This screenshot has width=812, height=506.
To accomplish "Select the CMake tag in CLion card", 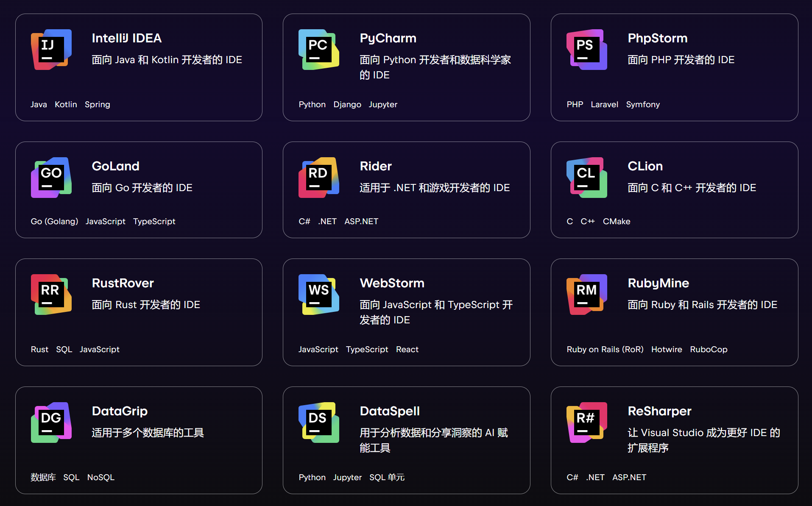I will point(617,221).
